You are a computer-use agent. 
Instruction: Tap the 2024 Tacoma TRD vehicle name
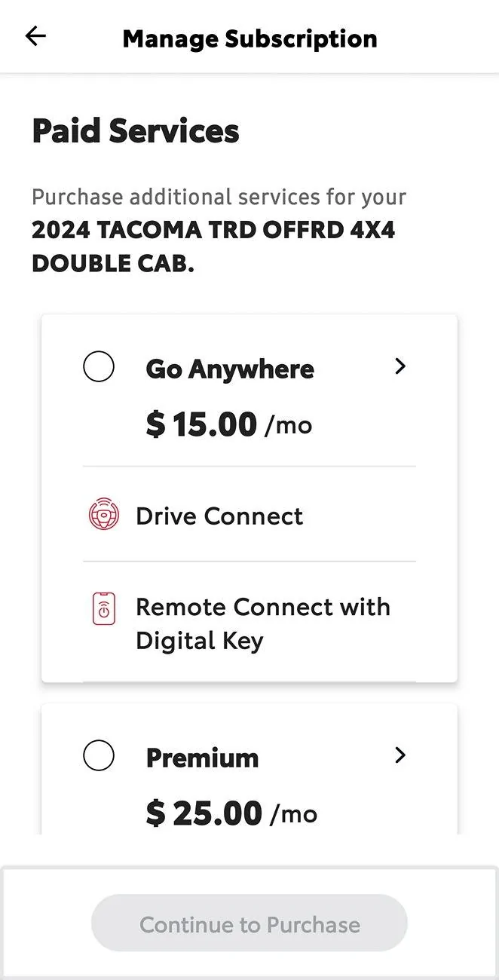click(x=213, y=247)
